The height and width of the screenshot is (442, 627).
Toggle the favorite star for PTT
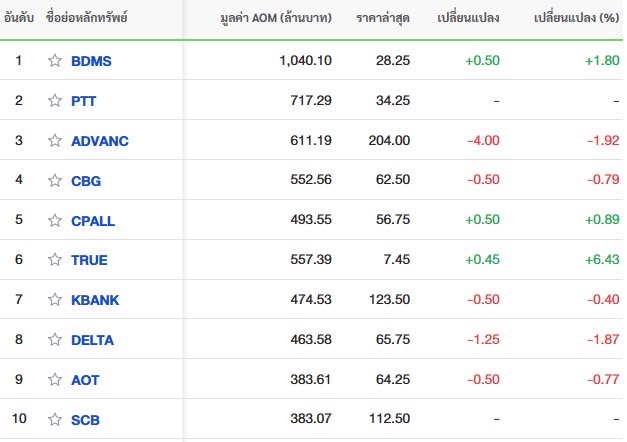[x=55, y=100]
